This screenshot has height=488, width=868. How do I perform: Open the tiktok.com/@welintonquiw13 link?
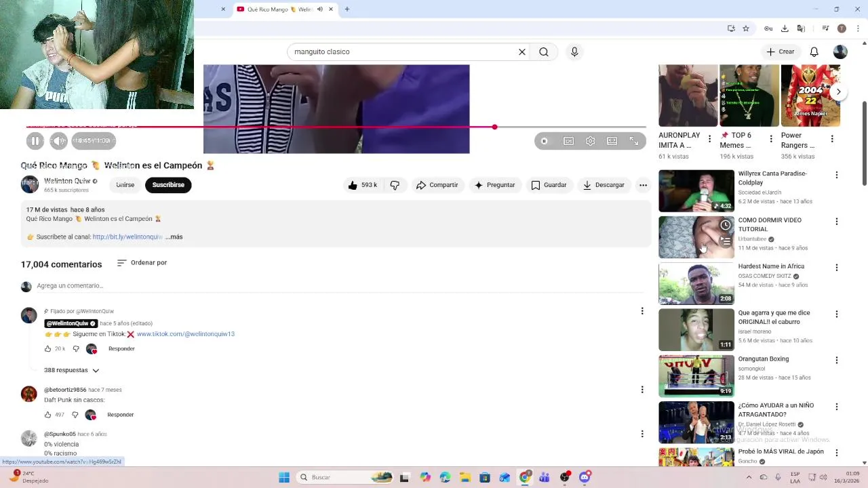click(x=186, y=334)
